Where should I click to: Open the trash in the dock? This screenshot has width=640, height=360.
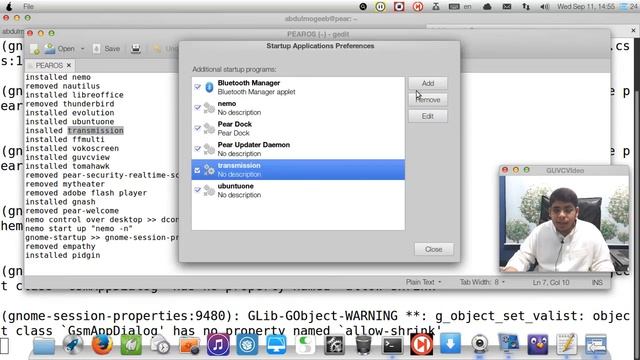(x=363, y=345)
